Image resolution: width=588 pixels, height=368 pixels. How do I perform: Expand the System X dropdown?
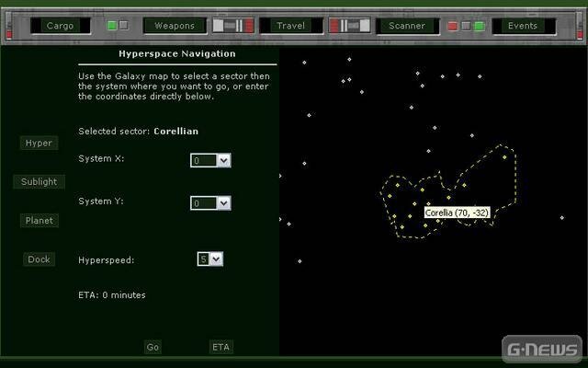tap(224, 160)
